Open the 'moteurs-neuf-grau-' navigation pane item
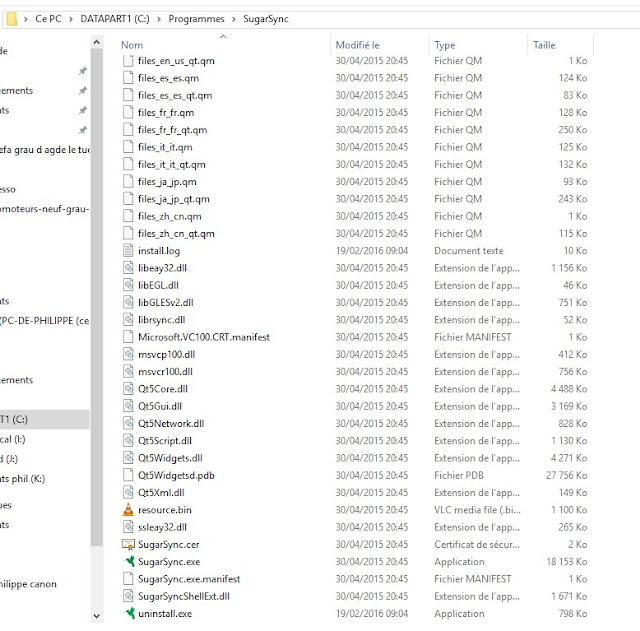The image size is (640, 631). click(44, 209)
